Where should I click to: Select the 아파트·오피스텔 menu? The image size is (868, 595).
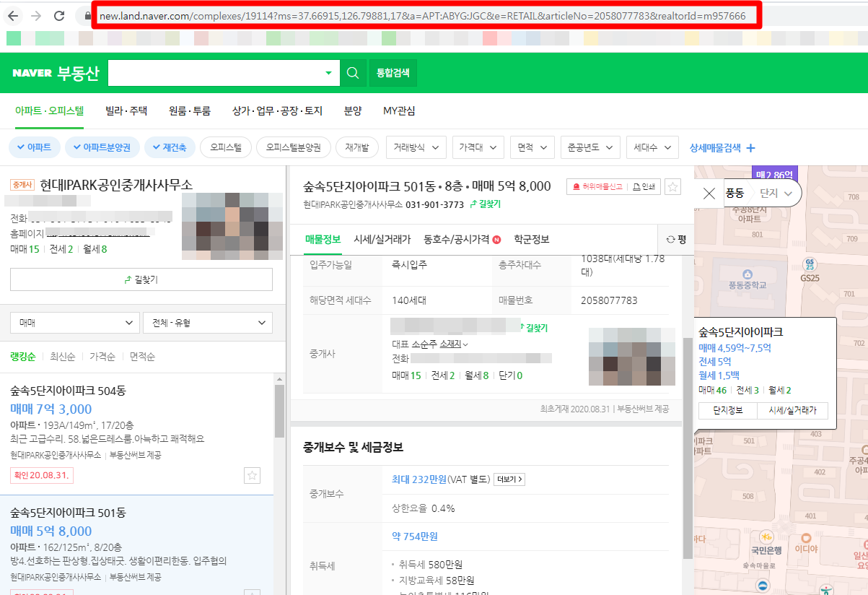point(50,111)
